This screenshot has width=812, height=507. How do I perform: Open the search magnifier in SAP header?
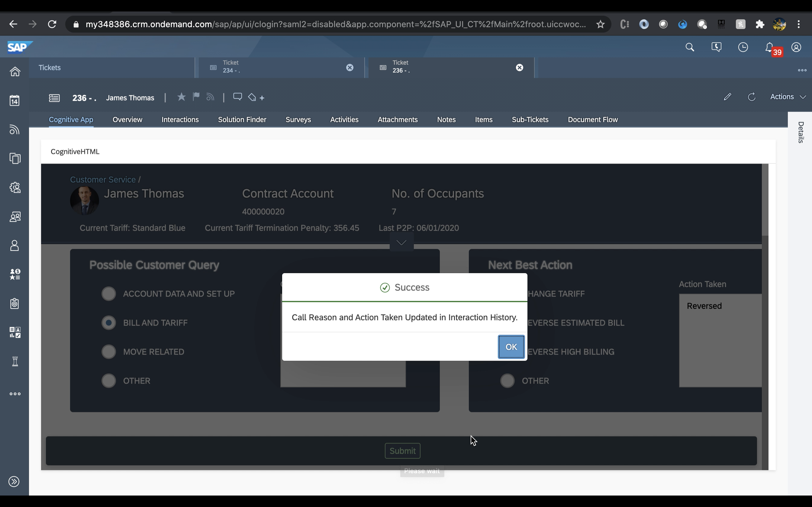(x=690, y=47)
